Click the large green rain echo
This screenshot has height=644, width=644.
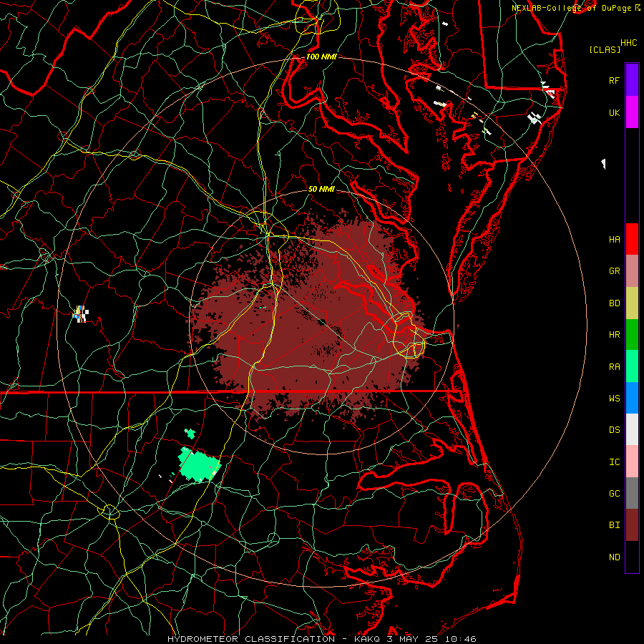[200, 465]
